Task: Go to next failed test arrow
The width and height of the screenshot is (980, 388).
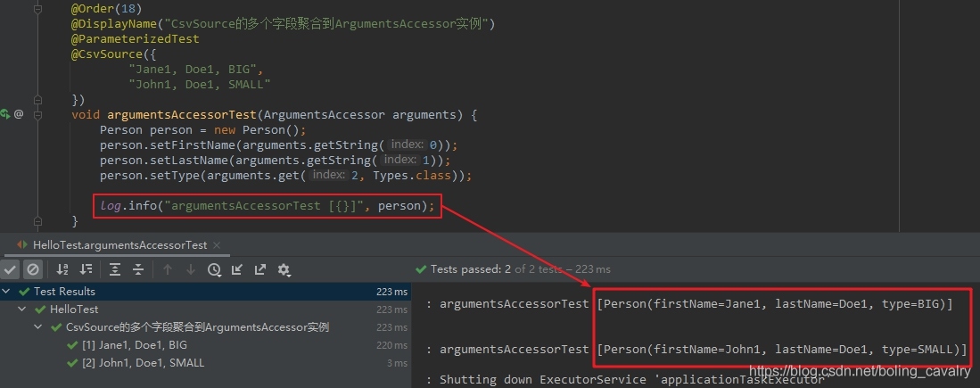Action: [x=191, y=270]
